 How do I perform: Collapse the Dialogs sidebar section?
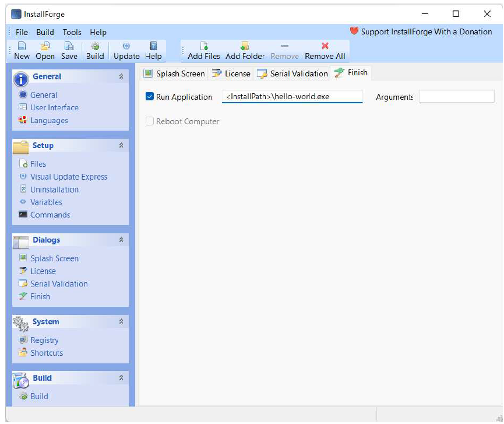click(x=121, y=240)
